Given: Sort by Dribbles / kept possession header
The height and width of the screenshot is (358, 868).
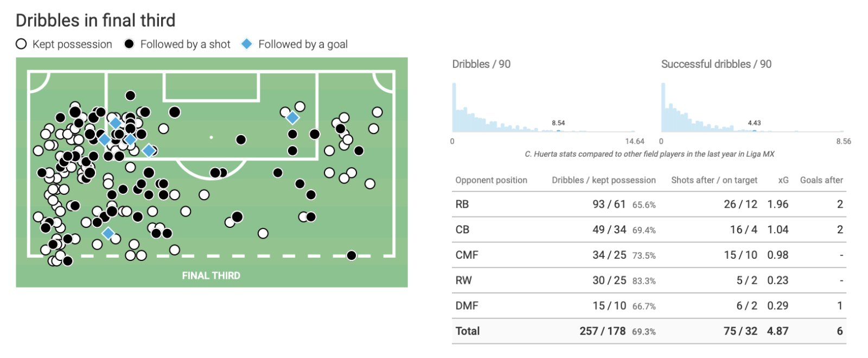Looking at the screenshot, I should coord(604,180).
